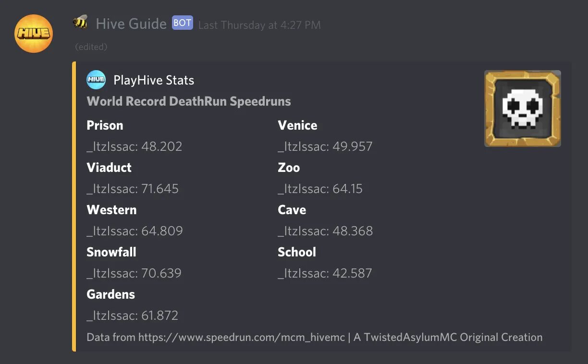588x364 pixels.
Task: Click the School record time 42.587
Action: [352, 273]
